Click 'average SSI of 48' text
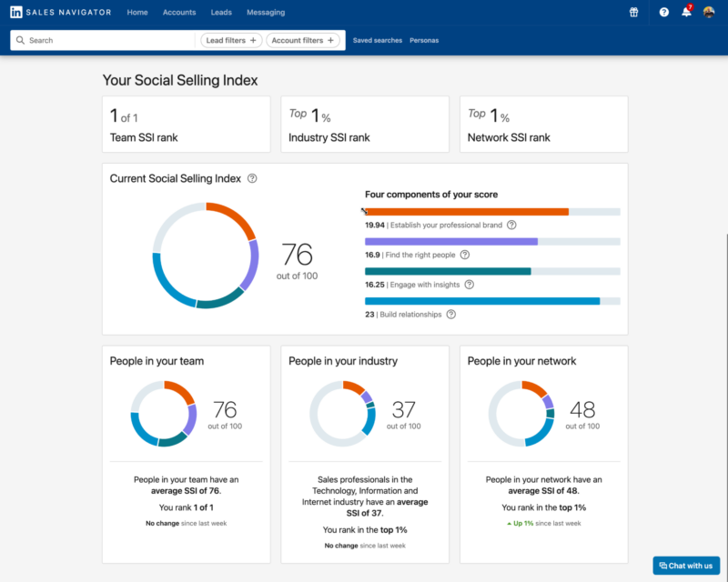This screenshot has height=582, width=728. pyautogui.click(x=542, y=491)
